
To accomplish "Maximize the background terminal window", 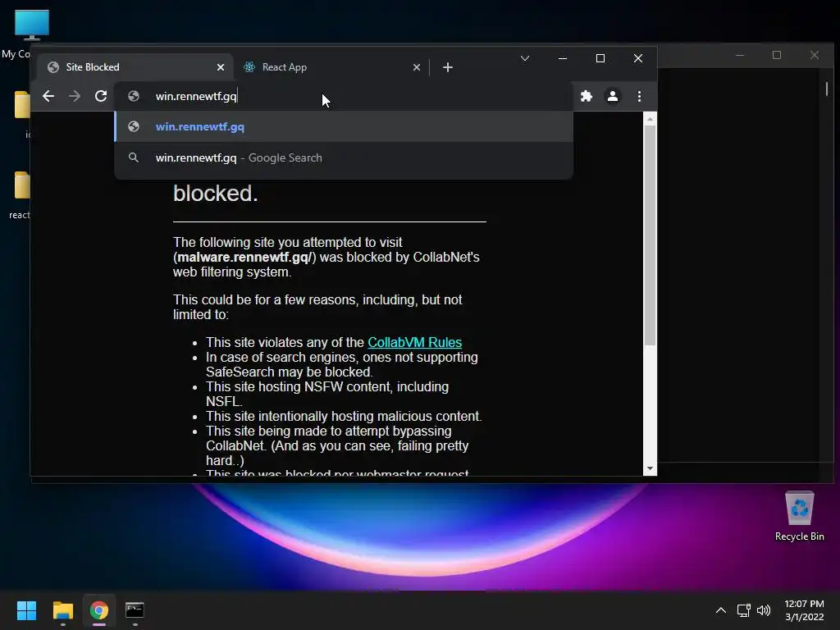I will click(x=777, y=55).
